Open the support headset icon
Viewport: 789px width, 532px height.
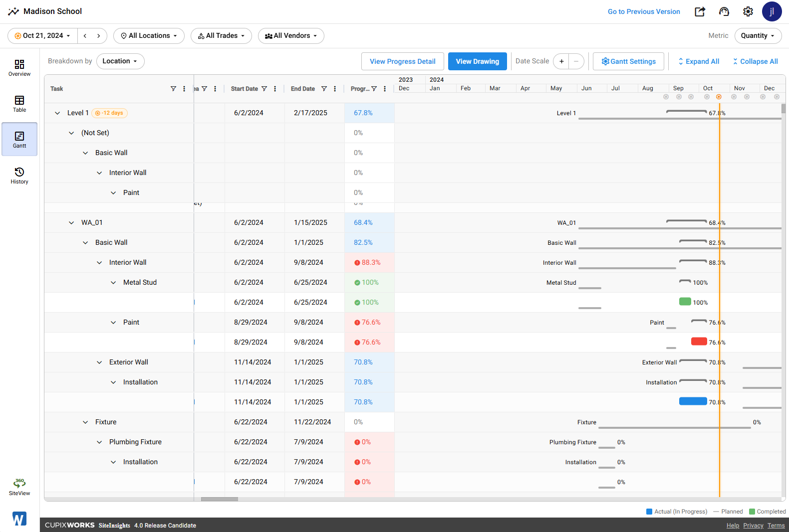point(724,11)
